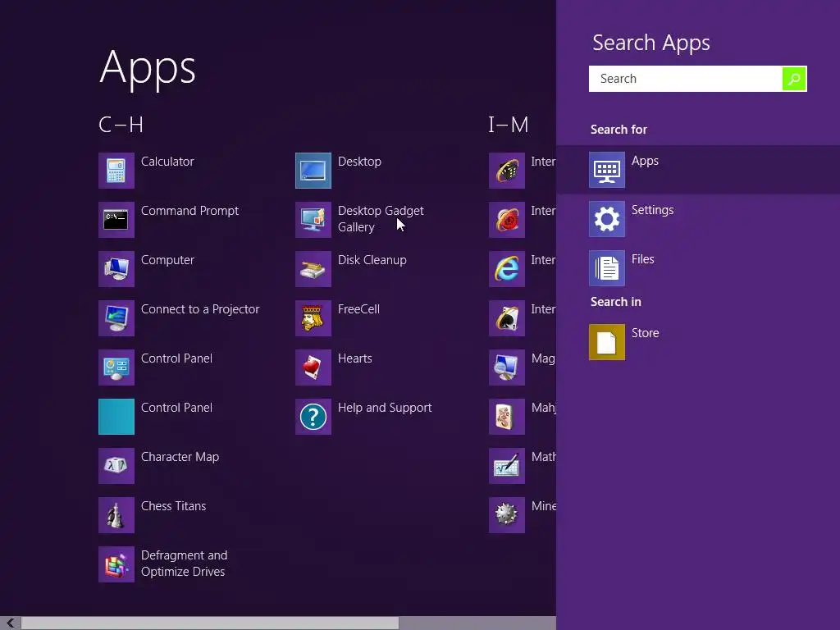Start Chess Titans from the apps list

click(x=116, y=515)
